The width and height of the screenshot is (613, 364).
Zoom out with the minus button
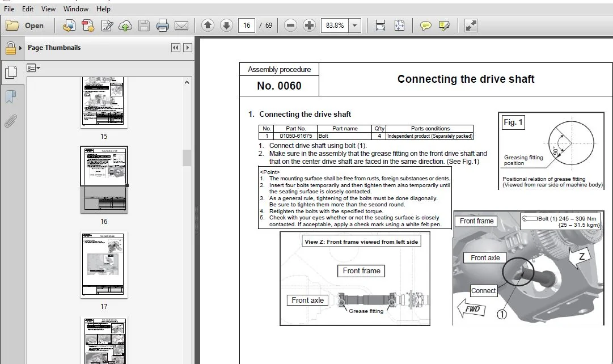click(x=290, y=26)
